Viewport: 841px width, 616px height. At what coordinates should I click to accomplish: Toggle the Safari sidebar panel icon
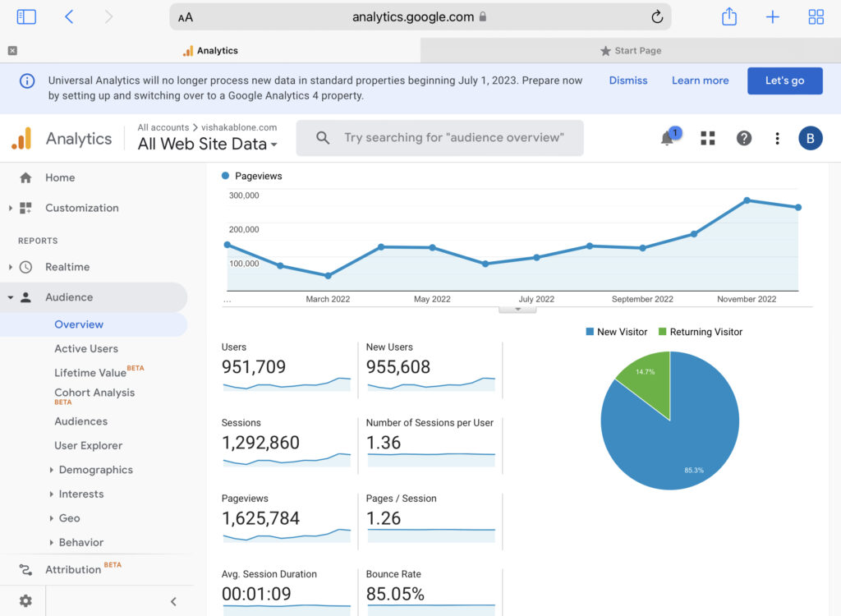point(26,17)
